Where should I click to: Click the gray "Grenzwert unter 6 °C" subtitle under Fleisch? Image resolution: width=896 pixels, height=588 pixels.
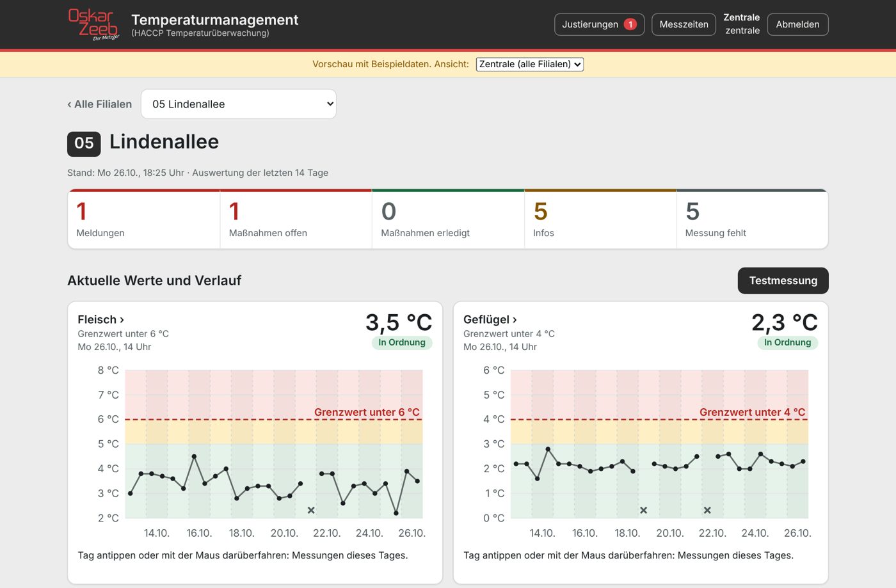point(123,333)
